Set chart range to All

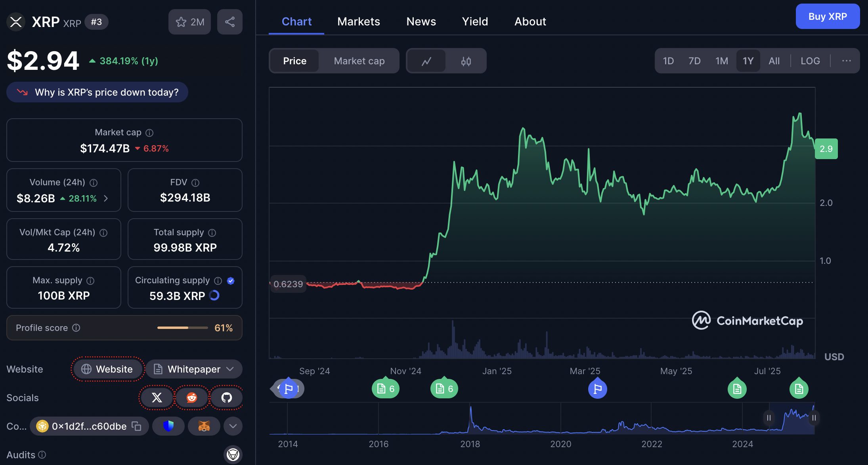774,61
